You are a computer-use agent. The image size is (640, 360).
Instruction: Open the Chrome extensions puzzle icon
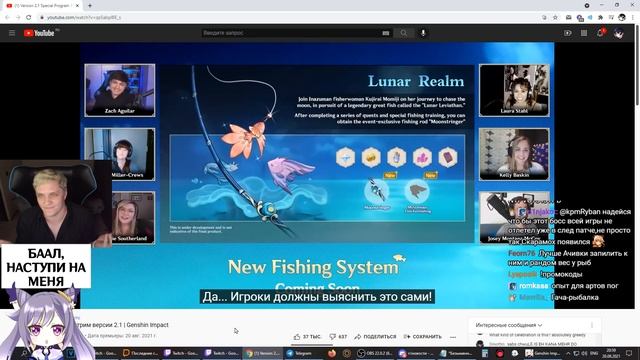[600, 18]
